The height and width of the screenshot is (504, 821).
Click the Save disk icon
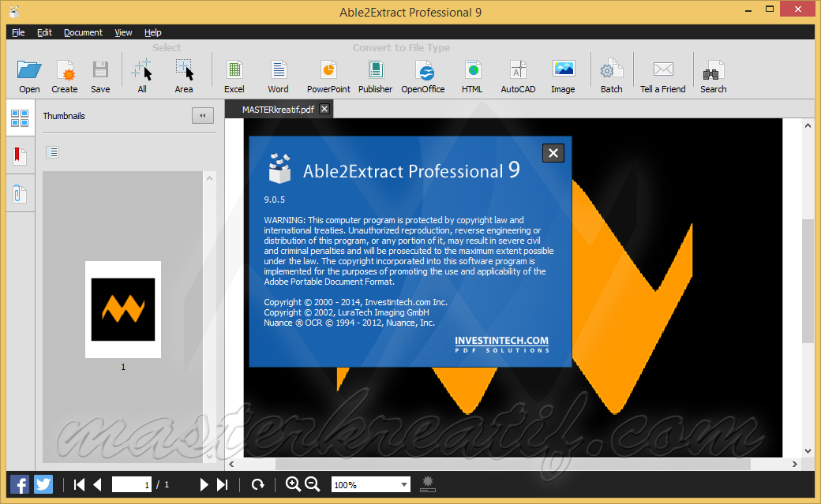100,70
